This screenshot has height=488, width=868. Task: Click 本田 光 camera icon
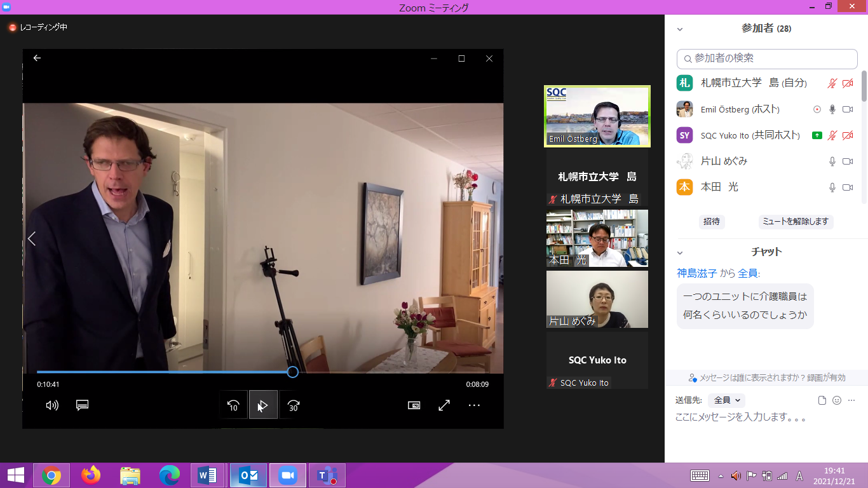point(848,187)
